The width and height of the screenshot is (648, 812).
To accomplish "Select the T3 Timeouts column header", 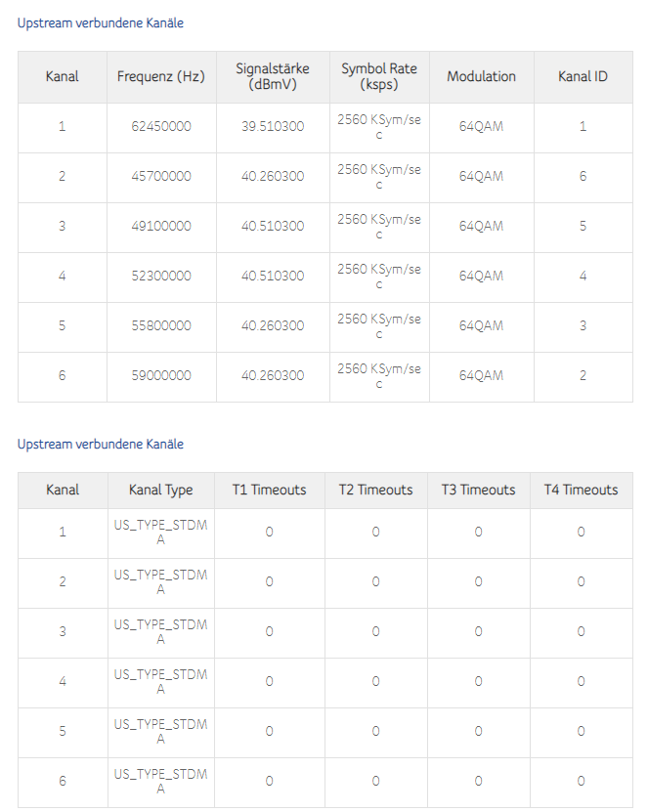I will [x=478, y=490].
